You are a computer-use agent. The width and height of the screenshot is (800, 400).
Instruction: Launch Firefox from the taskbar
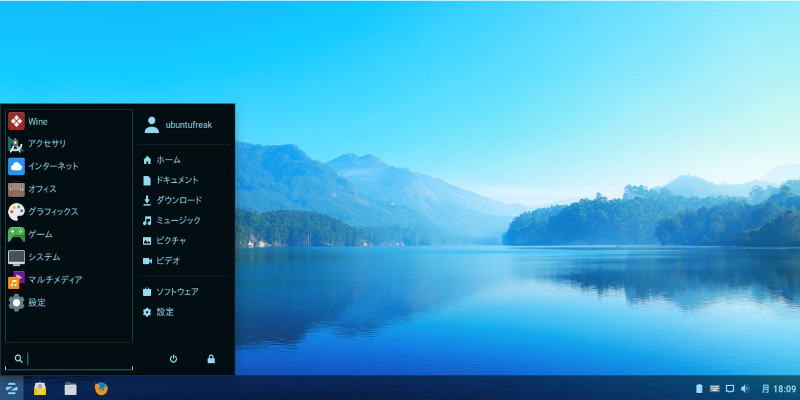click(x=102, y=388)
